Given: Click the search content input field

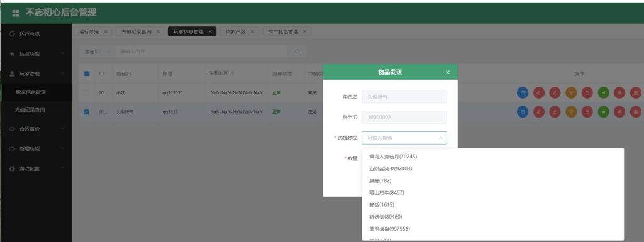Looking at the screenshot, I should pyautogui.click(x=201, y=52).
